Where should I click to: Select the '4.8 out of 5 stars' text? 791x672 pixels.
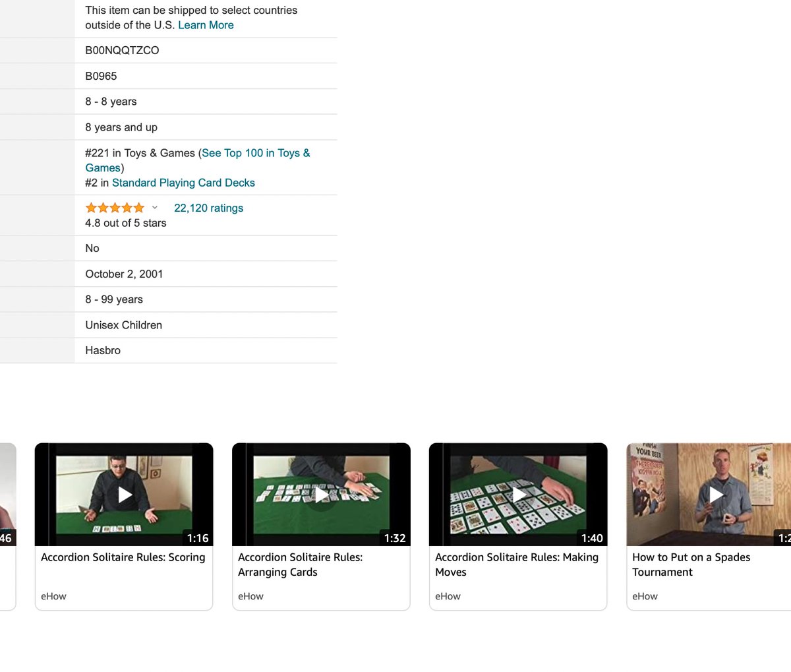pos(125,223)
